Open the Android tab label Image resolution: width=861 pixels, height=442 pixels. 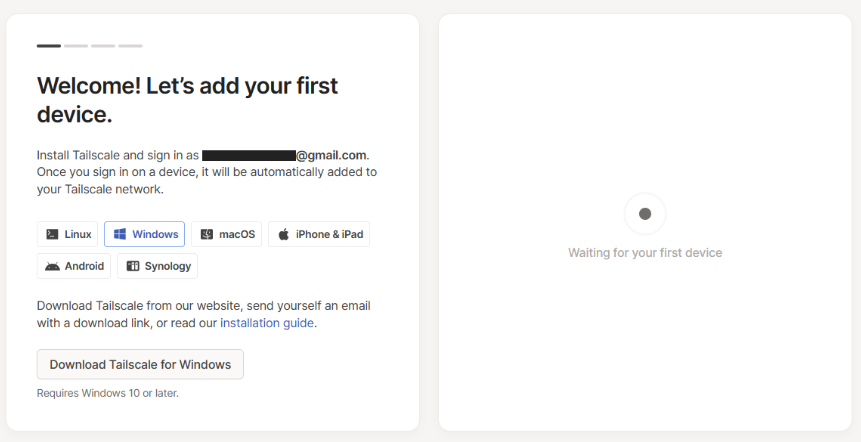[x=84, y=266]
